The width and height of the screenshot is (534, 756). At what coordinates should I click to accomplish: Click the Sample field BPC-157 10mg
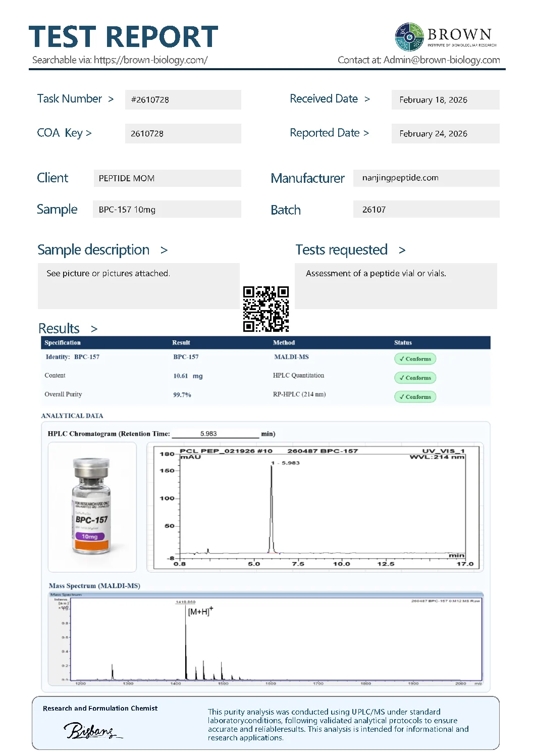click(167, 209)
